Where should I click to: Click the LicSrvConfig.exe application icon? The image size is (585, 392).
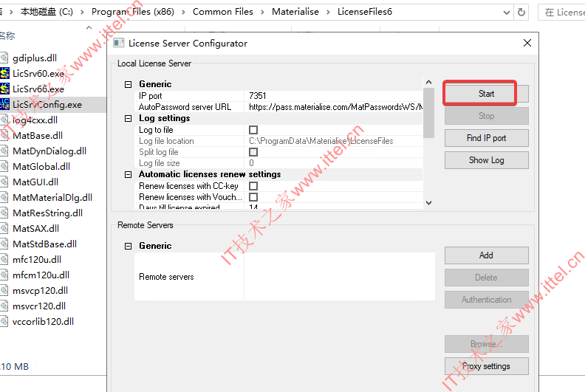click(x=4, y=104)
